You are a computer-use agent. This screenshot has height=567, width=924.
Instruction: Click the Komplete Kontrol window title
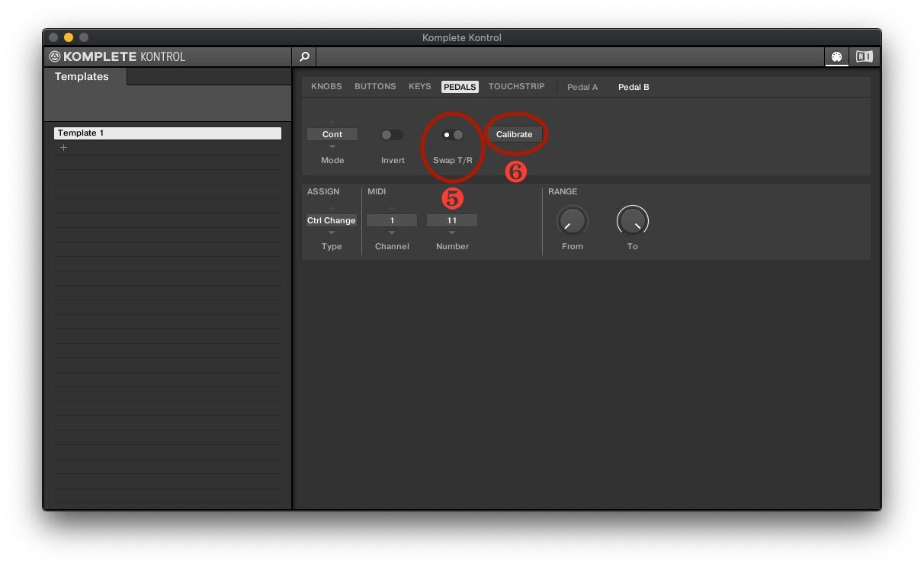pyautogui.click(x=462, y=37)
